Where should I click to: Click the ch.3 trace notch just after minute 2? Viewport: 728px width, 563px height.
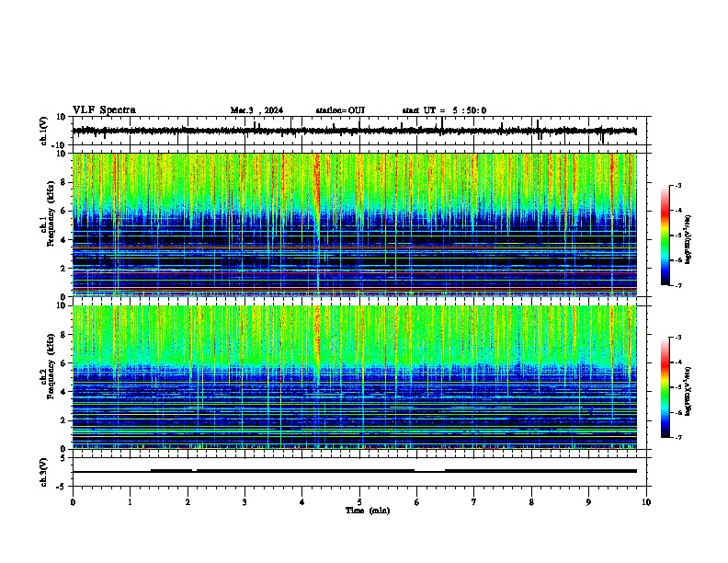click(195, 471)
